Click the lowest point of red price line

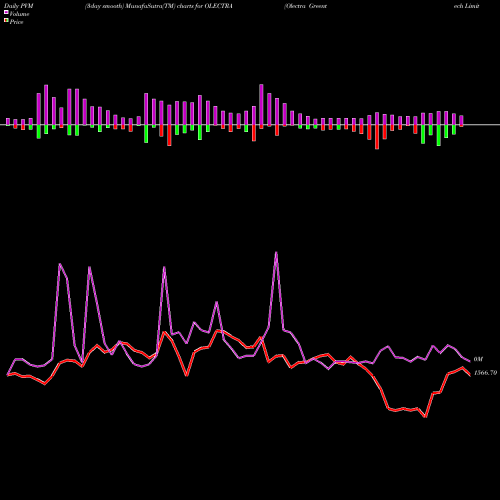(x=425, y=416)
